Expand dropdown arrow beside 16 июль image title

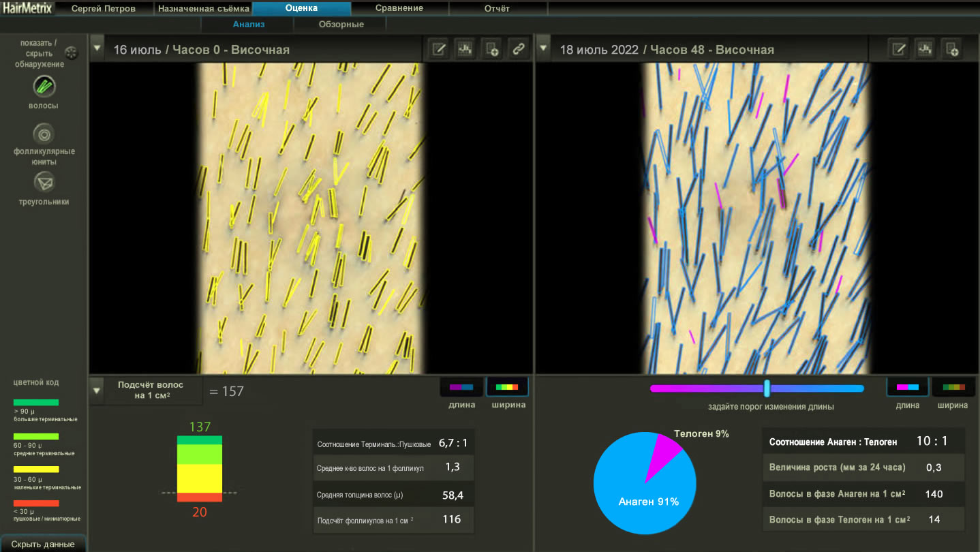pos(97,49)
